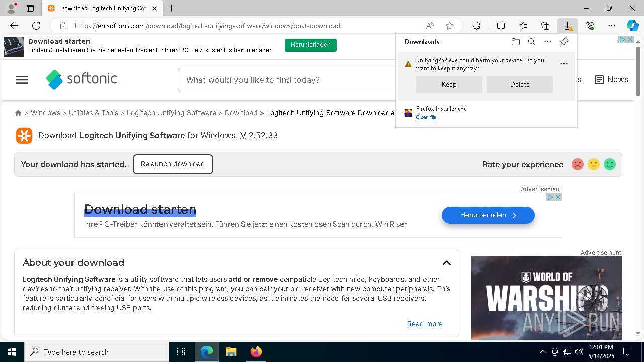Close the Logitech download tab
The image size is (644, 362).
(154, 8)
